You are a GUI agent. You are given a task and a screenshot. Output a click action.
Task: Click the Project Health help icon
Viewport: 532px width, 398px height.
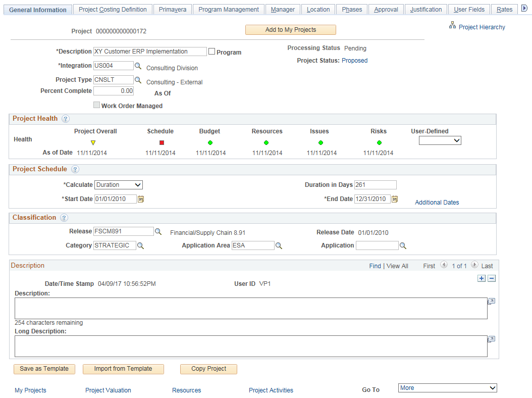(65, 119)
